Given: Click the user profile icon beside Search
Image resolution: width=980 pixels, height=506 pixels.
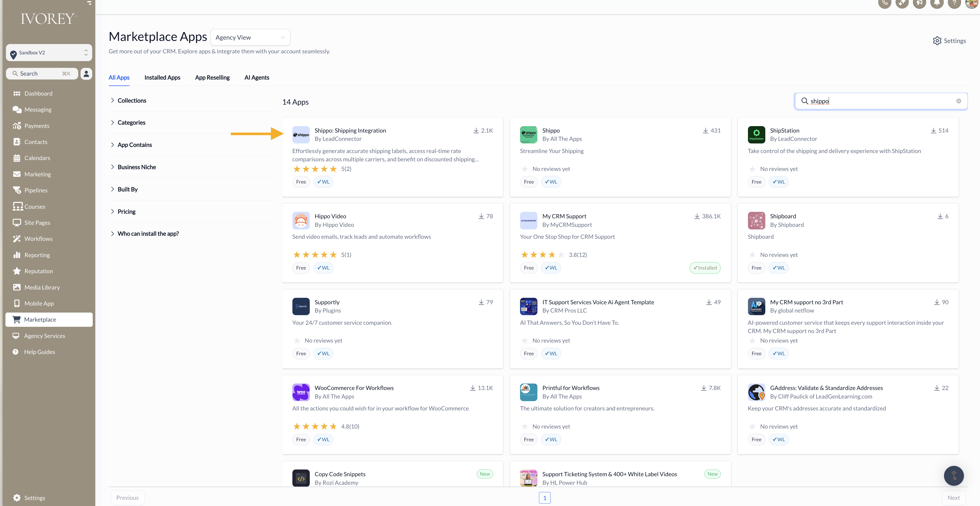Looking at the screenshot, I should point(86,74).
